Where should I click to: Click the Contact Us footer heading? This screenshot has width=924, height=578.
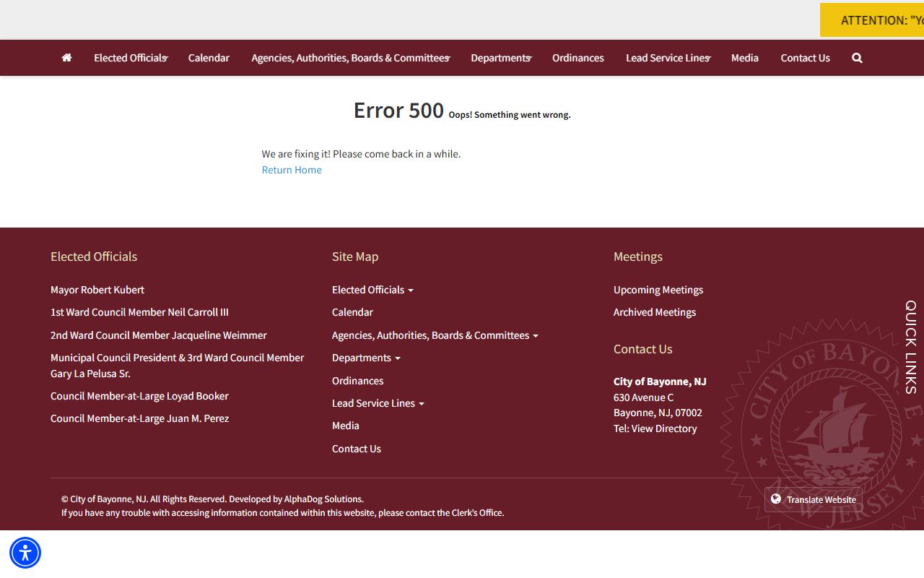pyautogui.click(x=643, y=349)
